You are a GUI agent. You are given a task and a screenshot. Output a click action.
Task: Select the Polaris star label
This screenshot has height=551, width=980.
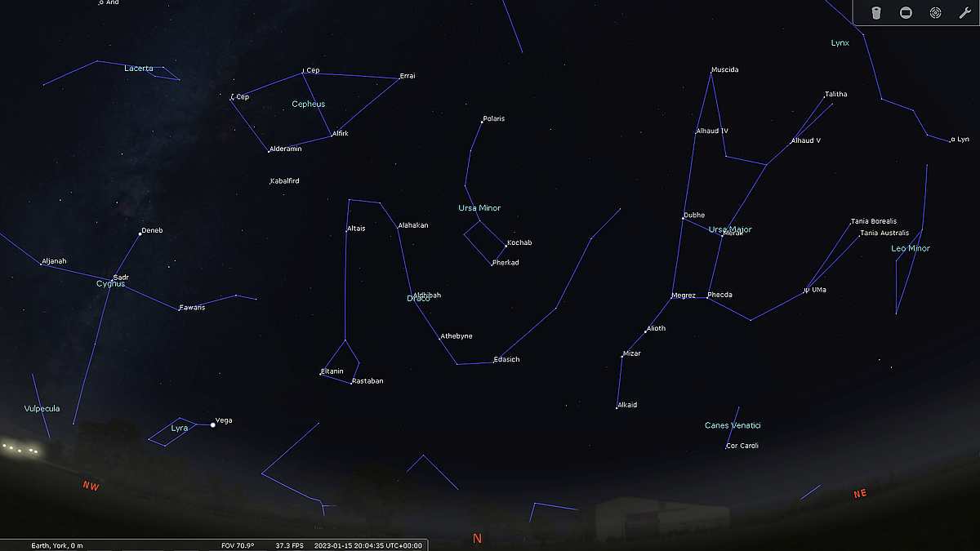(494, 119)
